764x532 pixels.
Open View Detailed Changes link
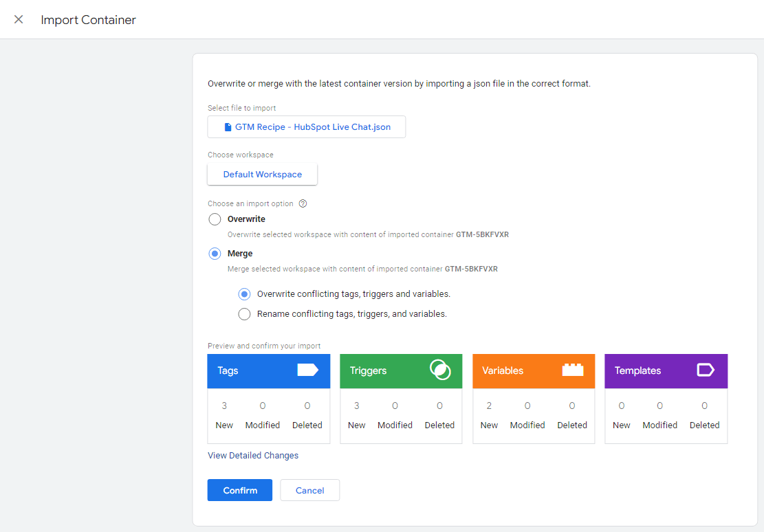pyautogui.click(x=253, y=456)
